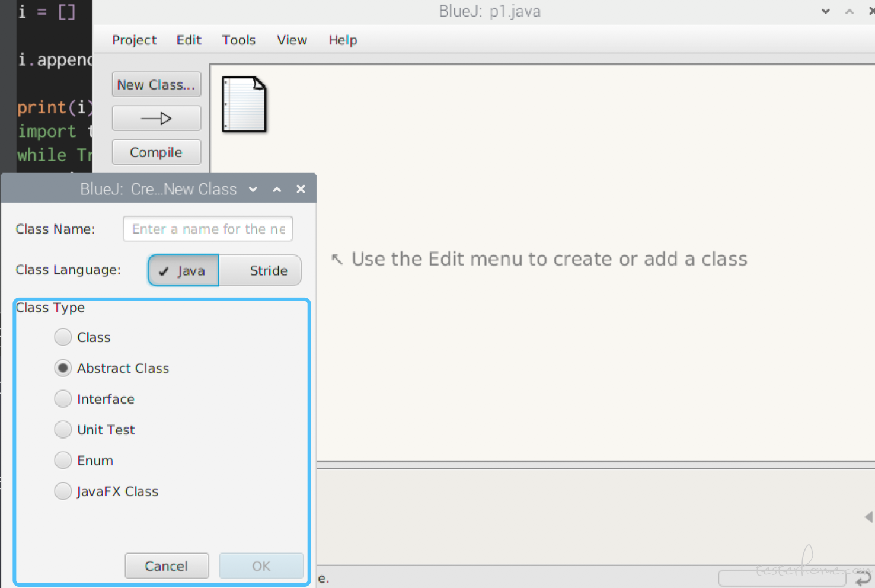
Task: Click the 'BlueJ: p1.java' window title
Action: (x=490, y=11)
